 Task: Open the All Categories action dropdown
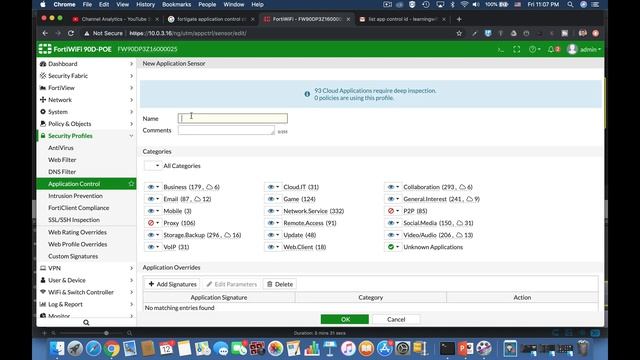tap(153, 166)
